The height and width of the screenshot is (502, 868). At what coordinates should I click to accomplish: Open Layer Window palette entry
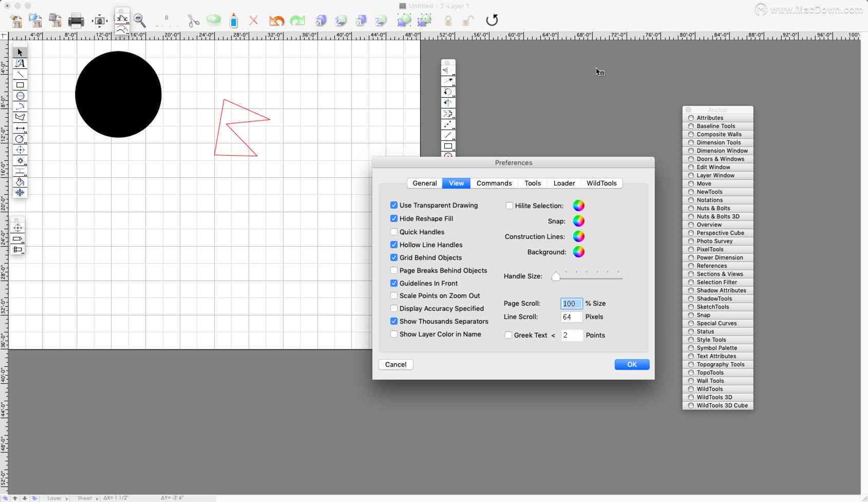point(718,175)
